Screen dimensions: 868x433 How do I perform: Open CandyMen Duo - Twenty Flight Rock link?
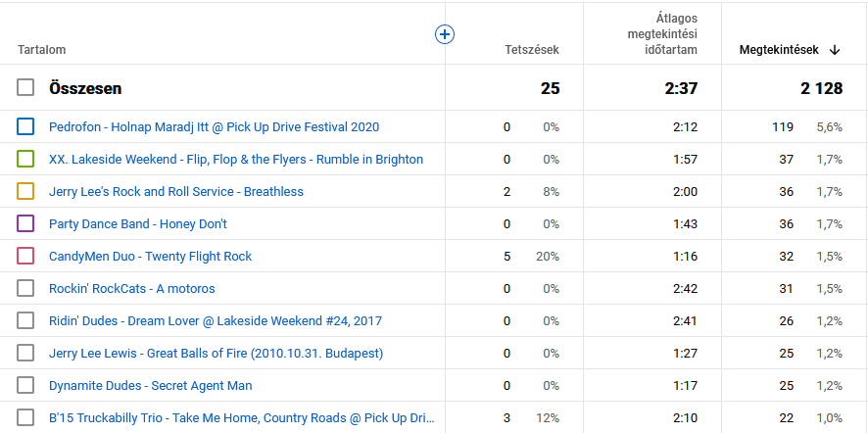150,256
